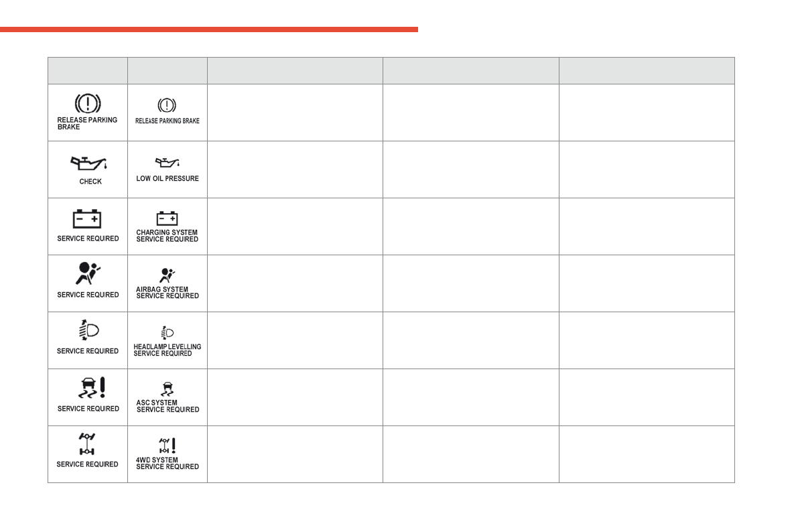Click the drivetrain icon above 4WD SYSTEM text
Screen dimensions: 798x532
coord(168,445)
